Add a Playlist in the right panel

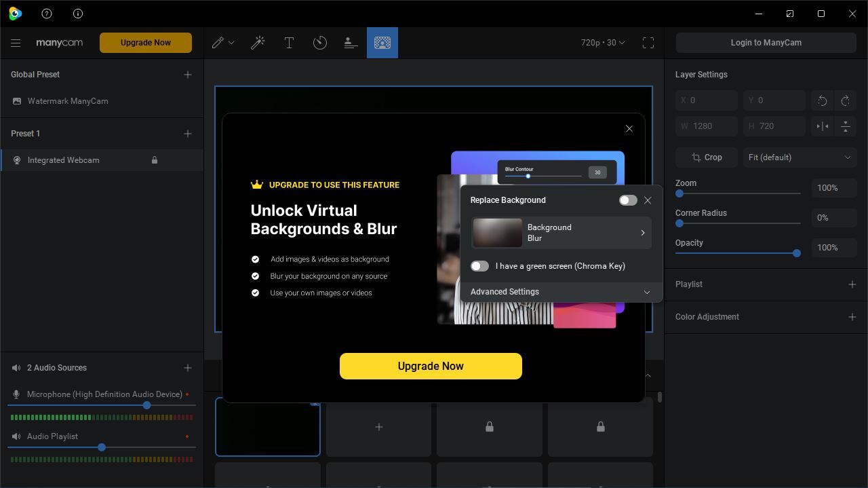[852, 284]
